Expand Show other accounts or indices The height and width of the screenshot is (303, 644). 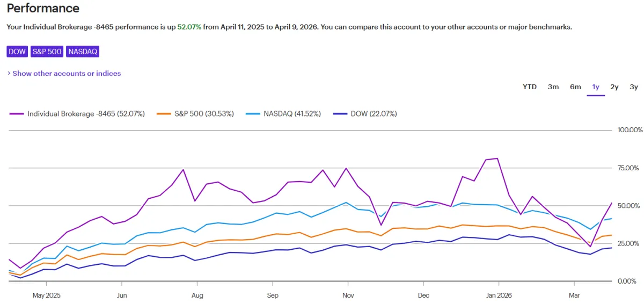67,74
